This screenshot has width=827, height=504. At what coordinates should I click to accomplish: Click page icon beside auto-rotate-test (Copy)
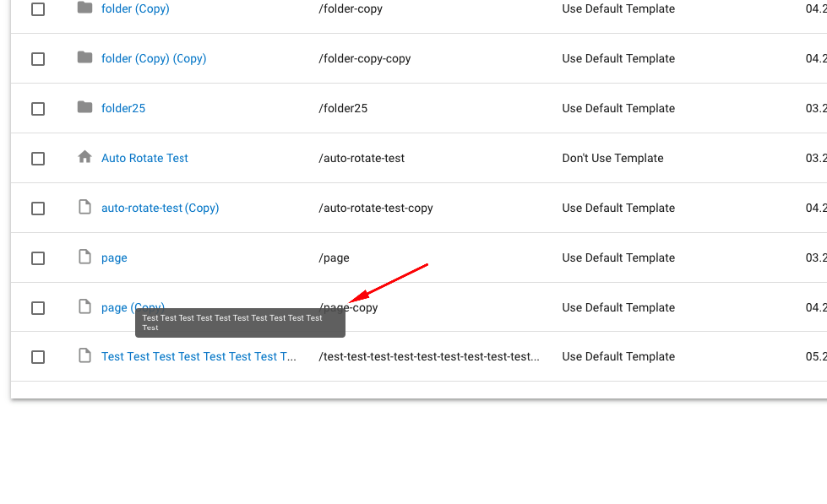[85, 207]
